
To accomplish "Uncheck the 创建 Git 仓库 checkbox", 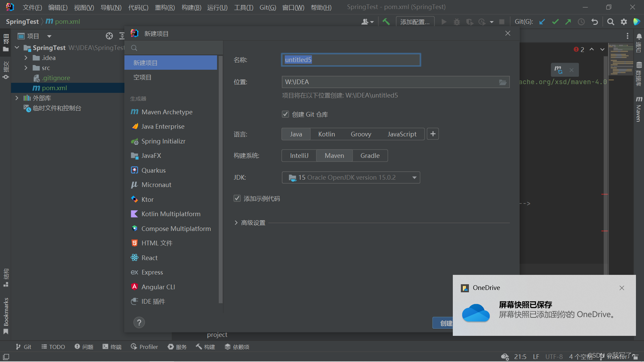I will pos(285,114).
